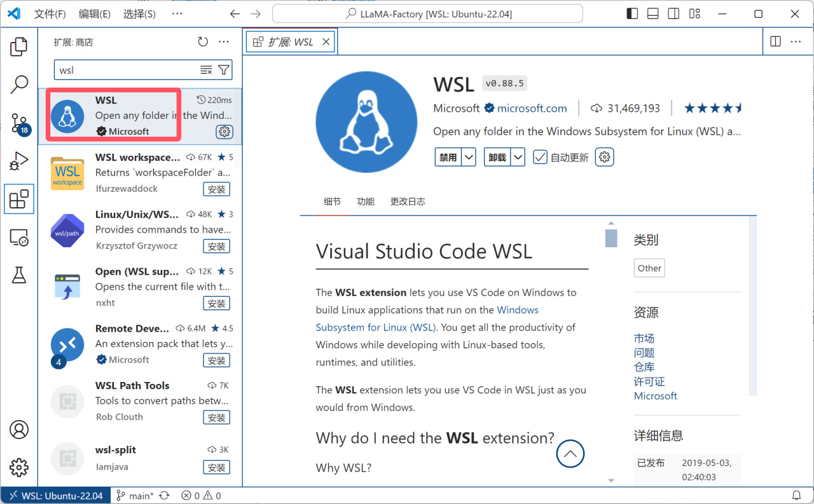Image resolution: width=814 pixels, height=504 pixels.
Task: Install the wsl-split extension
Action: [x=217, y=468]
